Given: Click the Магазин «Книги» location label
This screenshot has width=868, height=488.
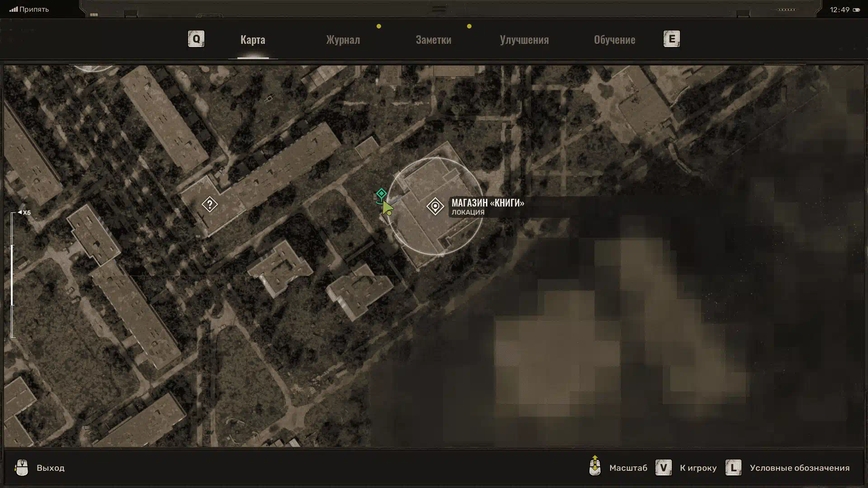Looking at the screenshot, I should pyautogui.click(x=487, y=203).
